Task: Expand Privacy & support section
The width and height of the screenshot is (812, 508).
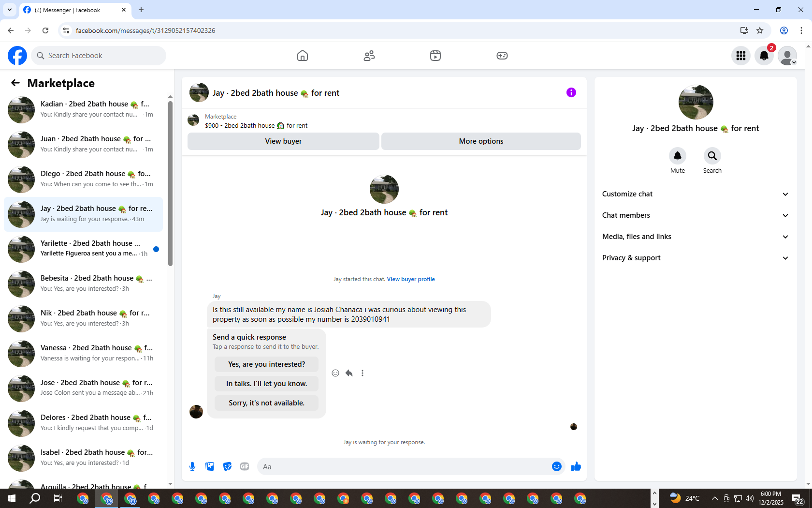Action: [x=696, y=258]
